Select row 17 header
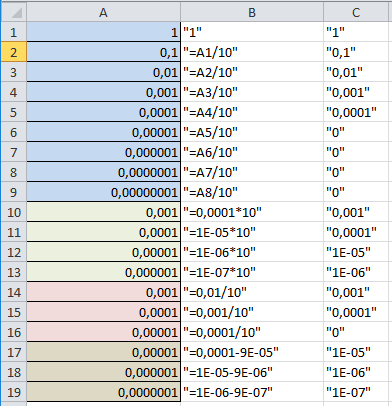This screenshot has width=392, height=406. [x=14, y=352]
